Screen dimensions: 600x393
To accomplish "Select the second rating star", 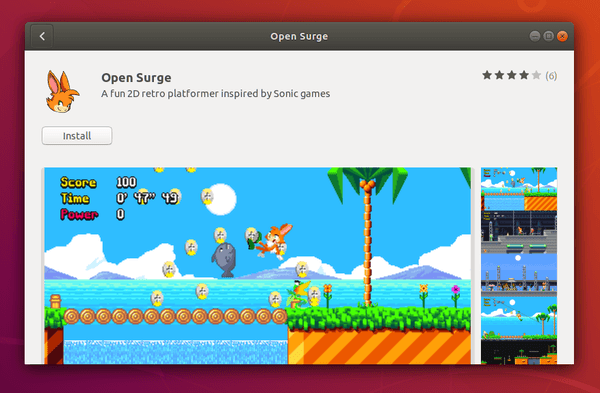I will (499, 75).
